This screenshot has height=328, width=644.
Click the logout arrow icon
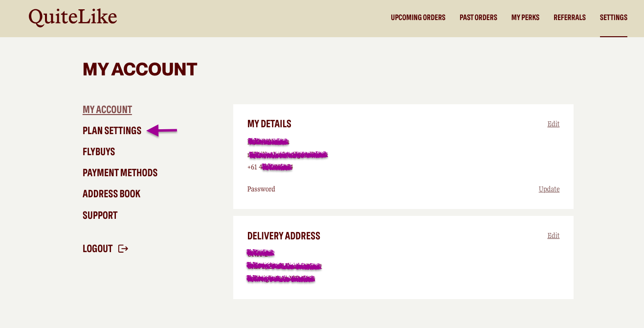[123, 249]
